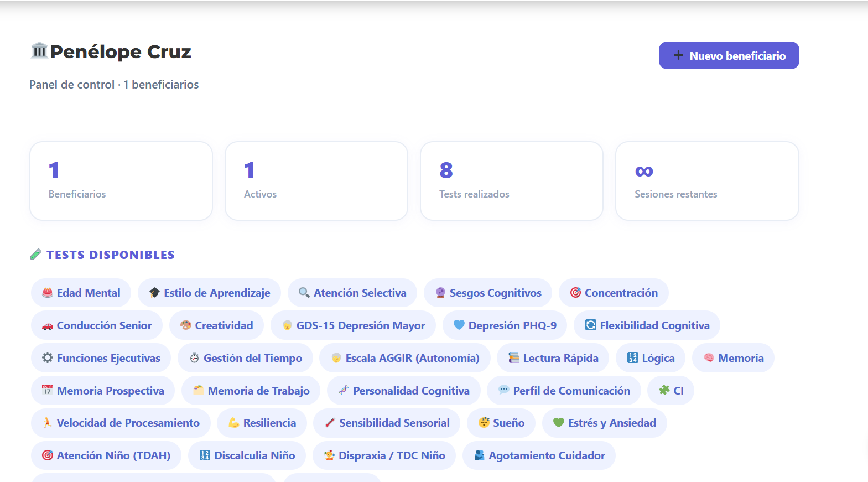Click the target icon on Concentración

[575, 292]
